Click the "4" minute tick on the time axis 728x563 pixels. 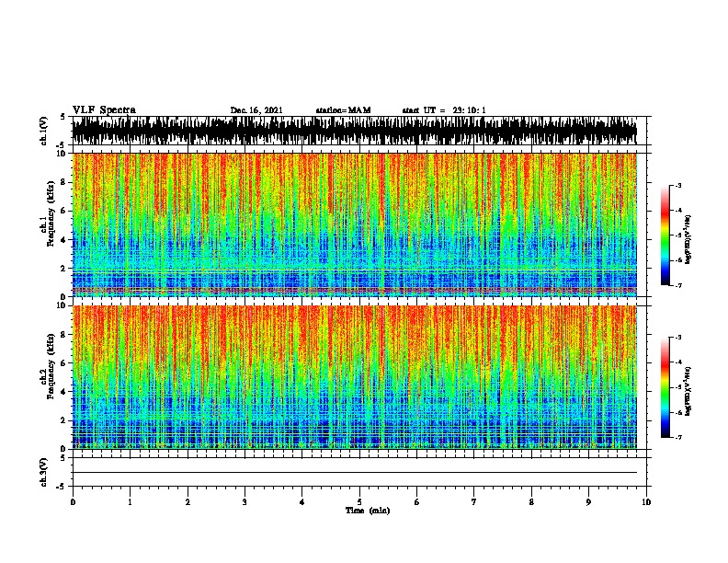(302, 502)
